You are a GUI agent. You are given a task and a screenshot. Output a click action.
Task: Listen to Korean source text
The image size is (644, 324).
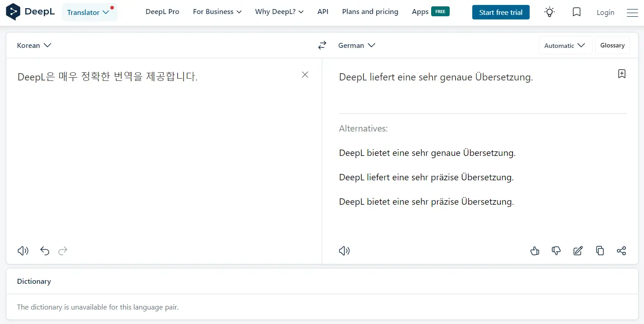[x=23, y=251]
